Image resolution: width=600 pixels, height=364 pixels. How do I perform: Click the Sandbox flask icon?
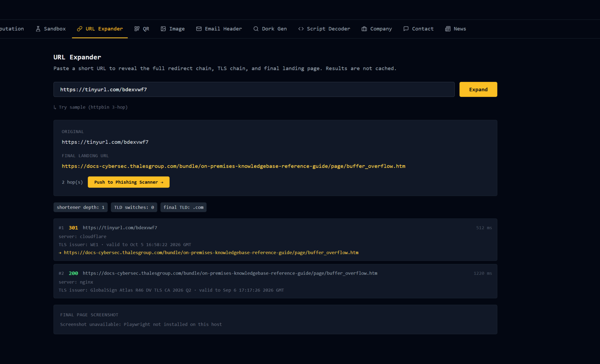tap(38, 29)
